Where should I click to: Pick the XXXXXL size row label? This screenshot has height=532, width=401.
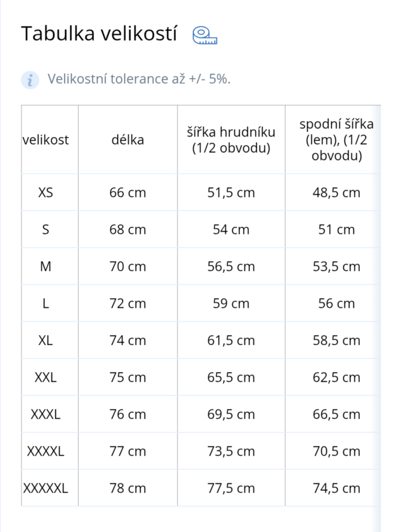[x=46, y=488]
